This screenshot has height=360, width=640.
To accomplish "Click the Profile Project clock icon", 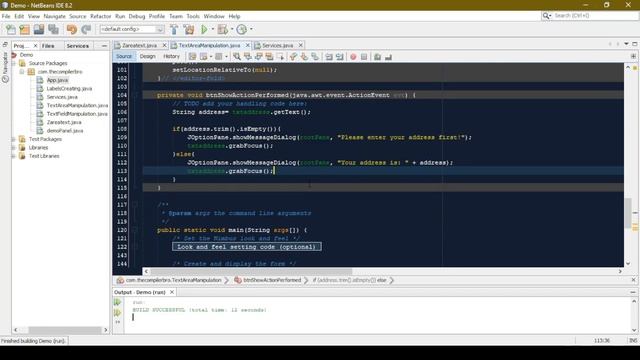I will click(x=242, y=29).
